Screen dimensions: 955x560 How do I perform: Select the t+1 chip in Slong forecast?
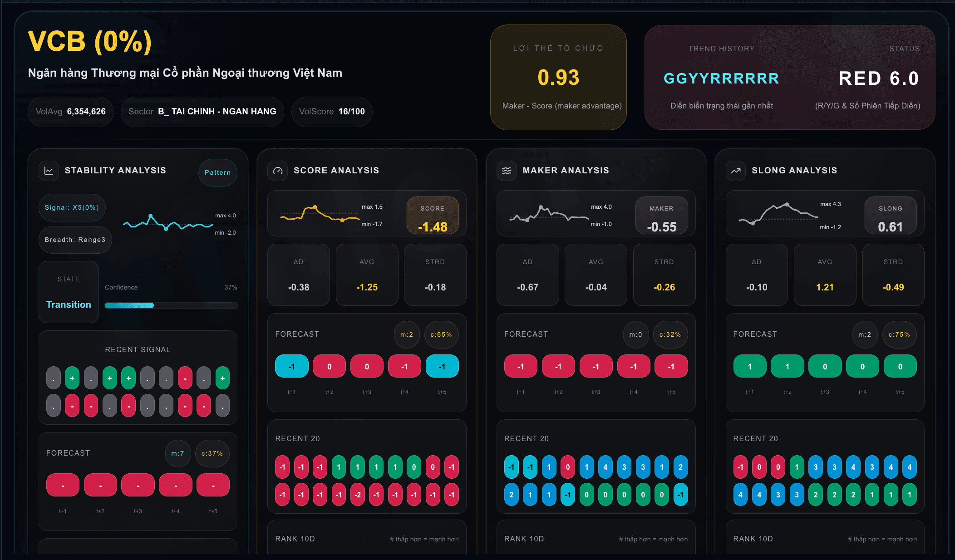pos(750,366)
